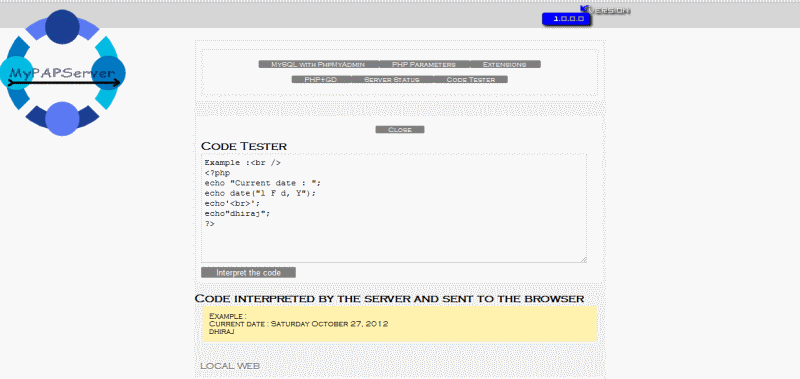Click the MyPAPServer circular logo

coord(63,72)
